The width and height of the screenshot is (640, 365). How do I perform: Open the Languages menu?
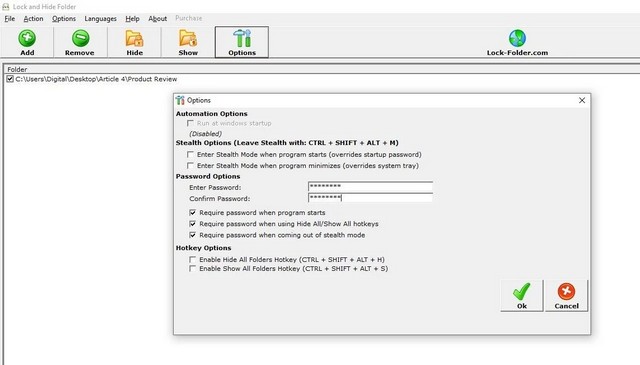tap(100, 19)
